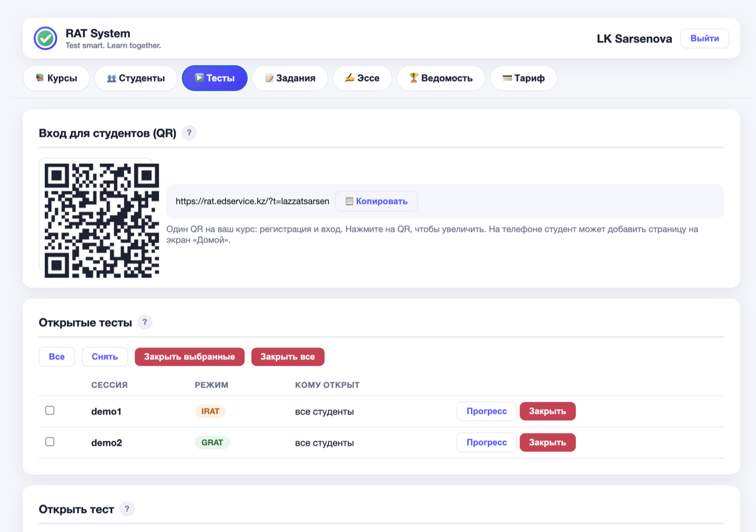Click 'все студенты' in the demo1 row
756x532 pixels.
click(325, 412)
